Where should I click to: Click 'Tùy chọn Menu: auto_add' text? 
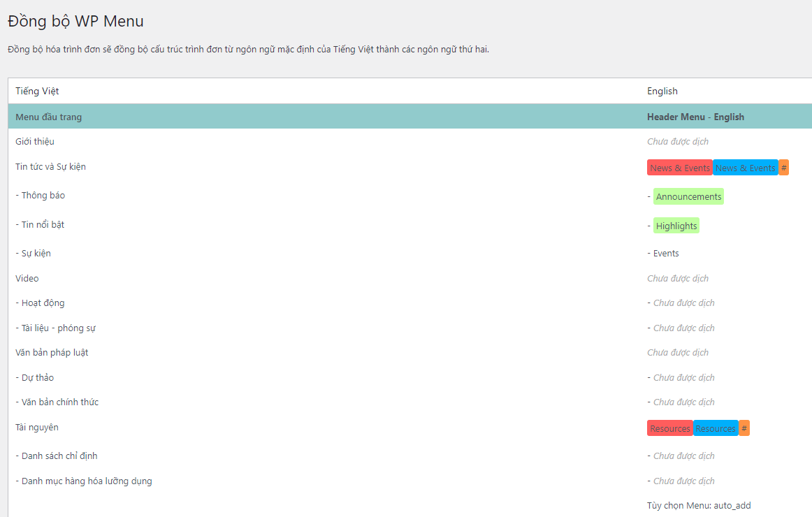[x=699, y=506]
